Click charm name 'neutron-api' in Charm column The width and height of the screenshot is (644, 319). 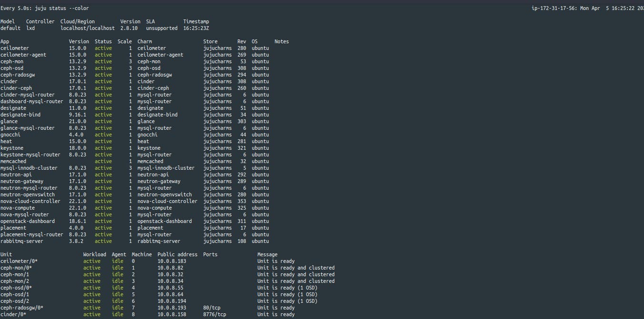click(153, 174)
